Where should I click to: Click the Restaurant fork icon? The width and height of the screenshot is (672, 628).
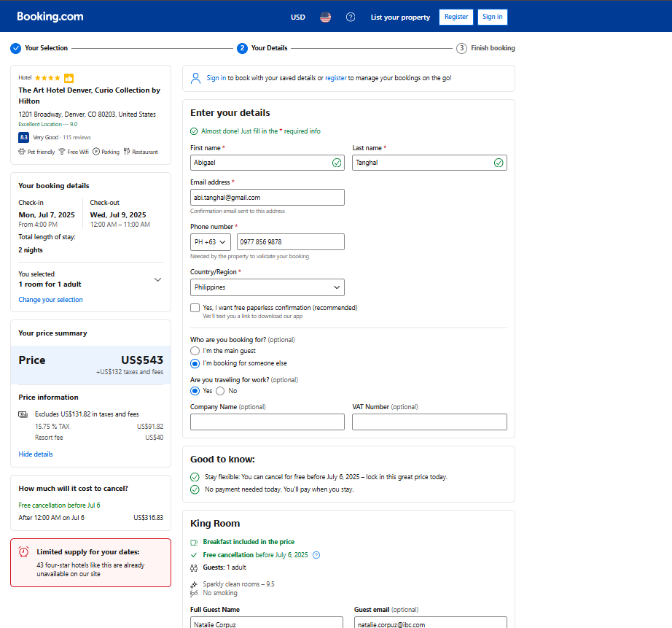point(126,152)
